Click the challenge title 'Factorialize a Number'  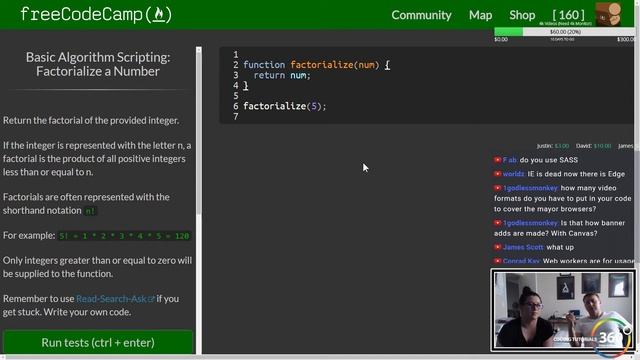98,71
